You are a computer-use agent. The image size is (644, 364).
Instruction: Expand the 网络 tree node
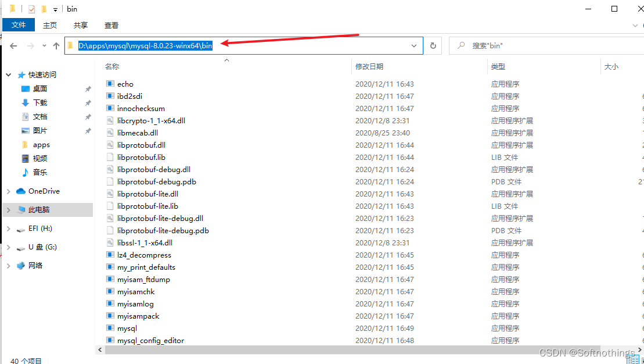point(8,266)
